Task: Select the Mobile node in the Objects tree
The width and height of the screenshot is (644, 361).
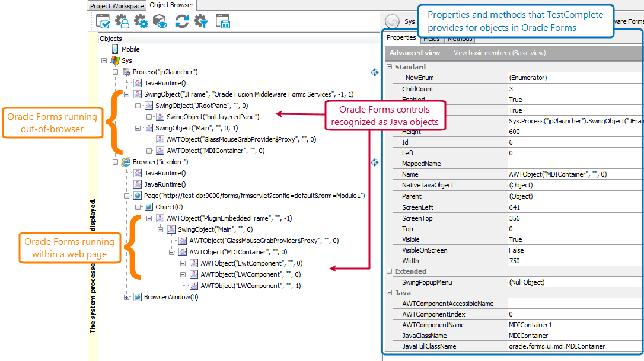Action: pos(130,49)
